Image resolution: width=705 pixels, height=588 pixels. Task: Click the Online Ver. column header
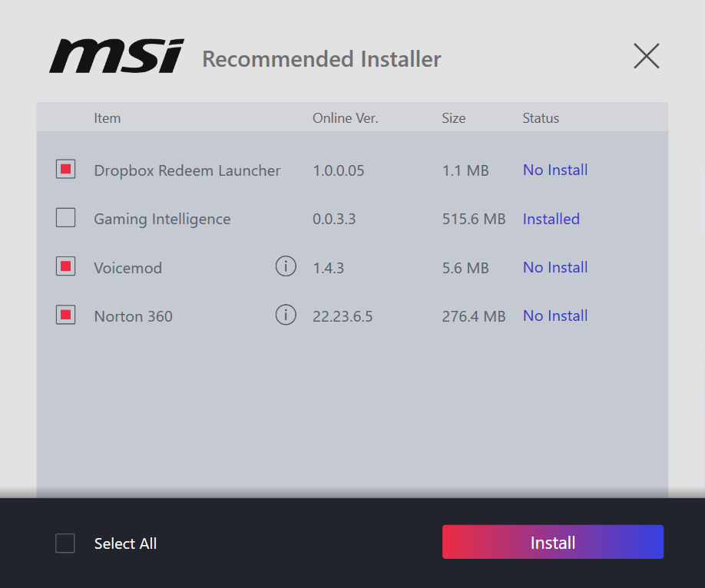(x=345, y=118)
